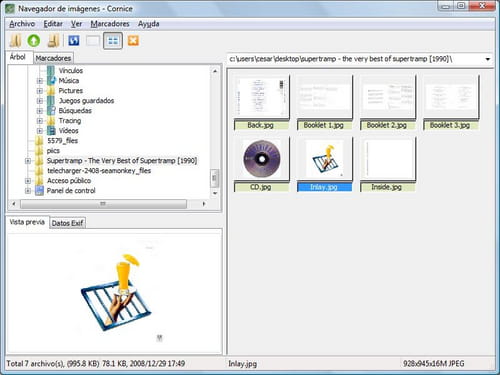The height and width of the screenshot is (375, 500).
Task: Select the Juegos guardados folder icon
Action: pos(51,100)
